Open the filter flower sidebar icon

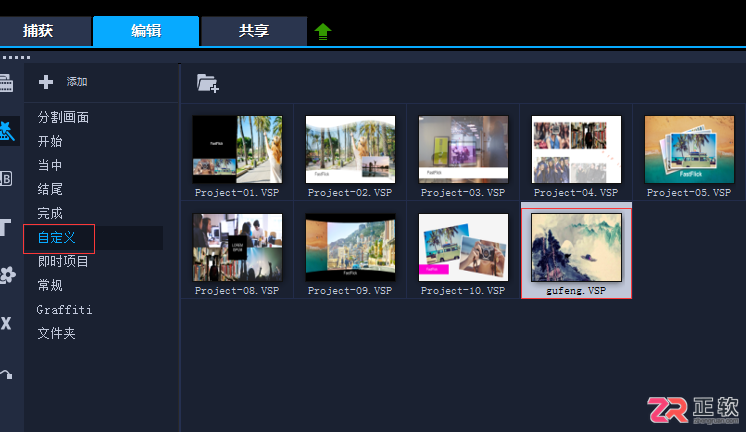7,275
